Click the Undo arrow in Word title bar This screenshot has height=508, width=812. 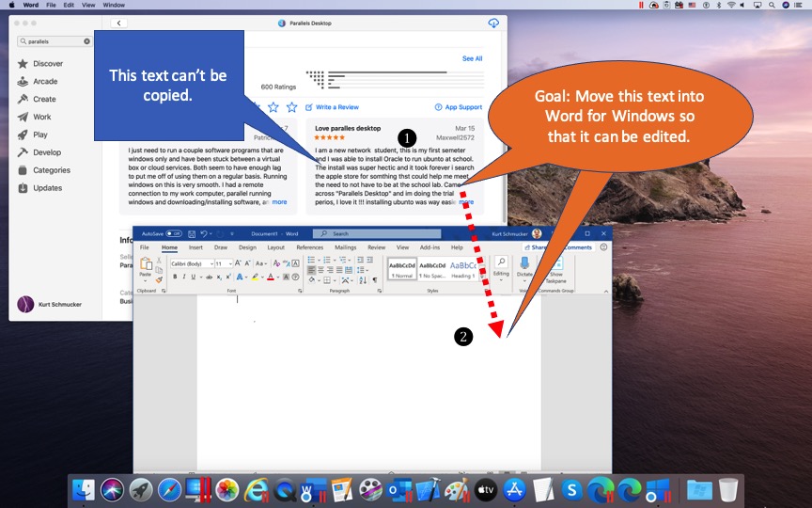[x=204, y=234]
